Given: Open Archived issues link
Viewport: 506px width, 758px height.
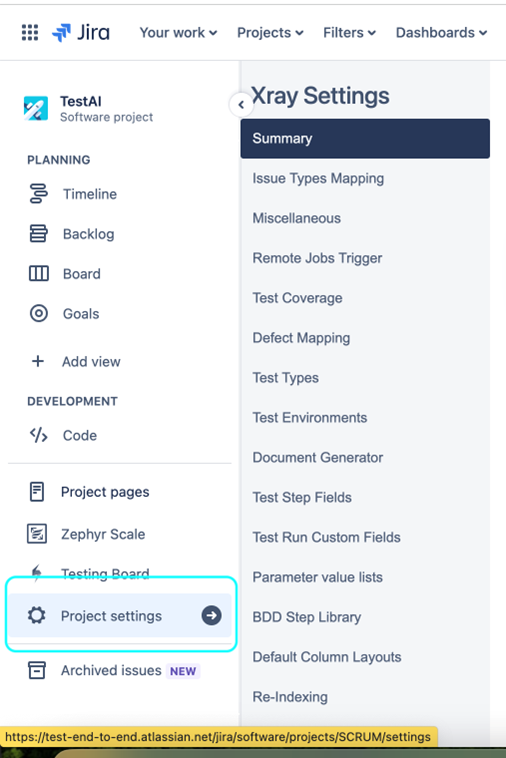Looking at the screenshot, I should pyautogui.click(x=111, y=671).
